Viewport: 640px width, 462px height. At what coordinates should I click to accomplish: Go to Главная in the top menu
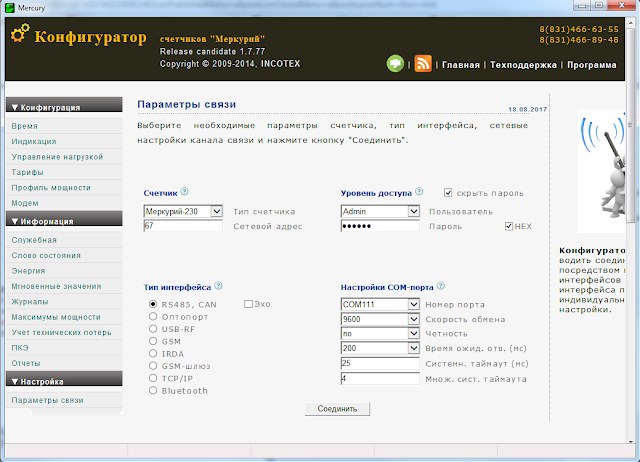pos(461,65)
